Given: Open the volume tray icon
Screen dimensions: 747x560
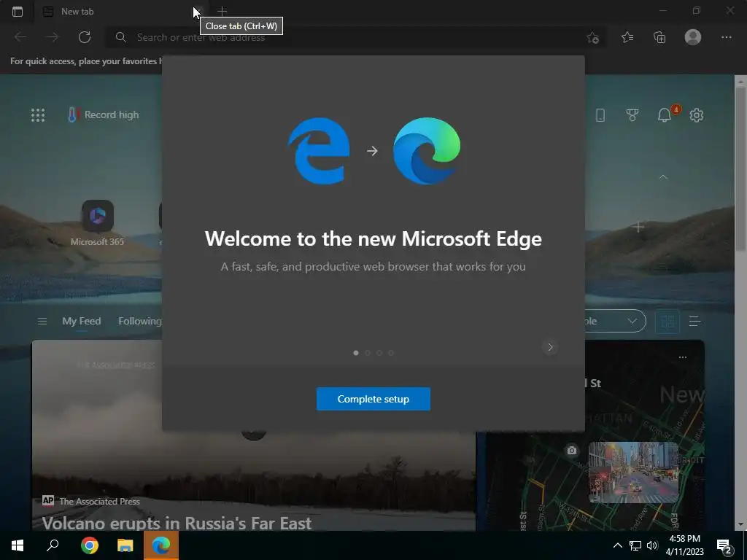Looking at the screenshot, I should click(x=652, y=545).
